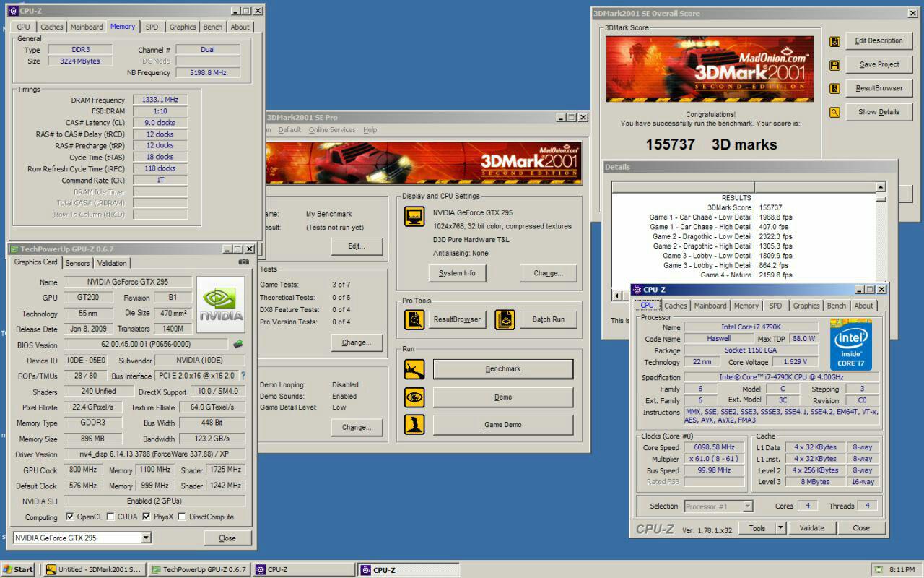
Task: Open Graphics tab in Memory CPU-Z window
Action: pos(183,27)
